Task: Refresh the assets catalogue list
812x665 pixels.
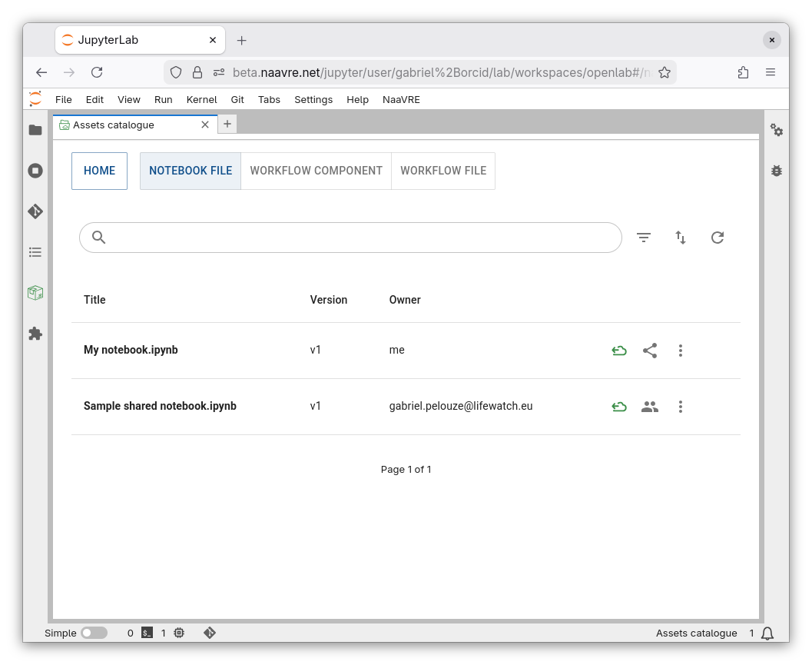Action: point(718,238)
